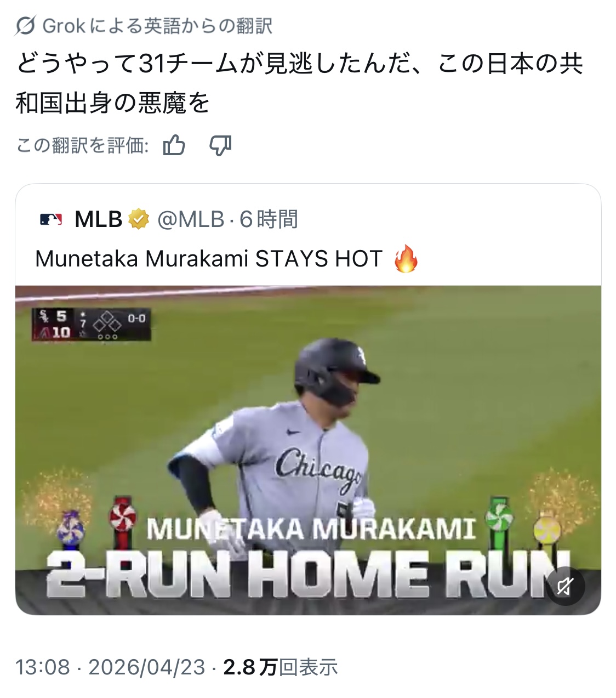Open the MLB account name
This screenshot has height=698, width=616.
(x=98, y=219)
